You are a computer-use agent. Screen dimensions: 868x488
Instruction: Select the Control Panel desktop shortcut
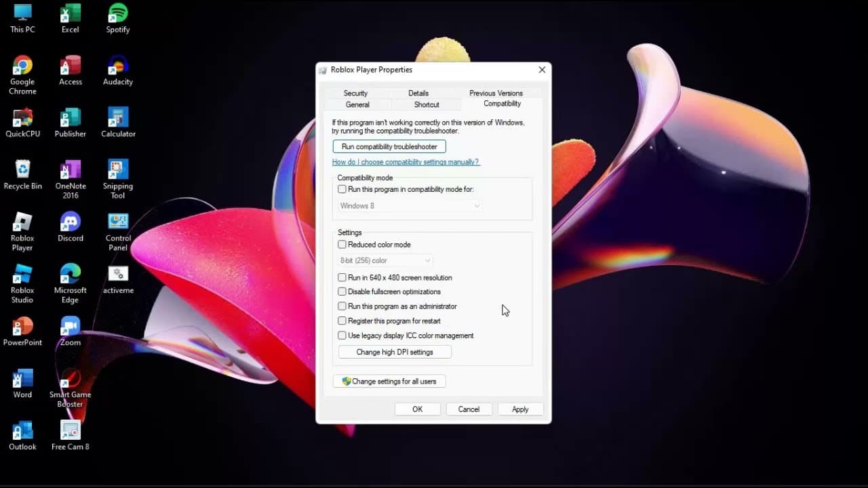(x=118, y=232)
